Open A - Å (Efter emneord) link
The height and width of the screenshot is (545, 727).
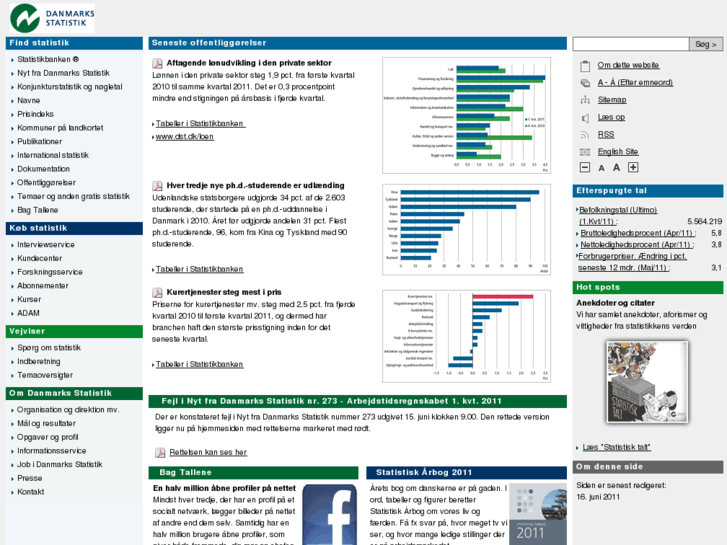point(635,83)
